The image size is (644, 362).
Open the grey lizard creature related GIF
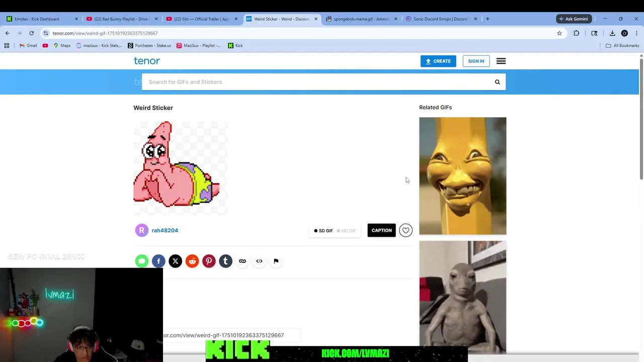point(463,297)
